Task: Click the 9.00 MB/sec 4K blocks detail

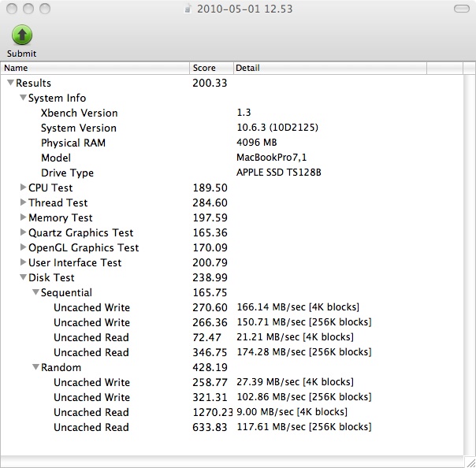Action: [292, 411]
